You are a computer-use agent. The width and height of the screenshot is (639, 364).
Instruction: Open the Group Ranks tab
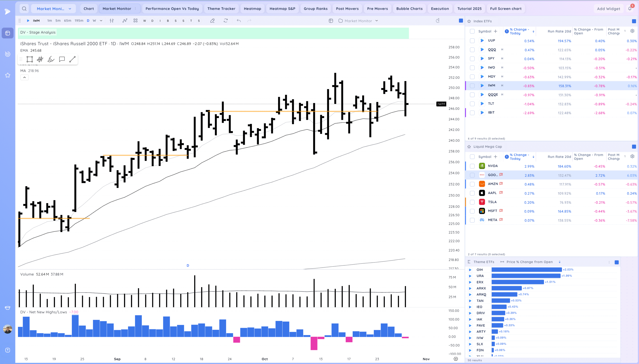click(315, 9)
